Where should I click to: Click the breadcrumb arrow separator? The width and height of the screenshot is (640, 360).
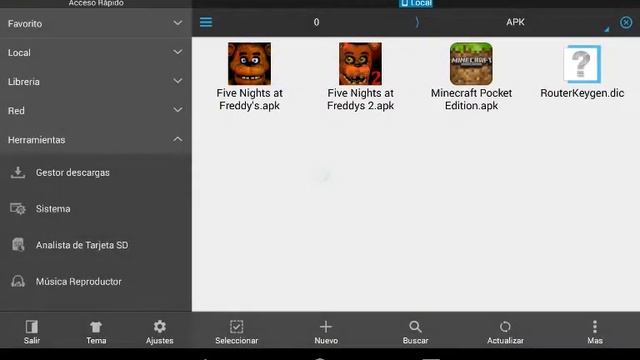point(417,22)
